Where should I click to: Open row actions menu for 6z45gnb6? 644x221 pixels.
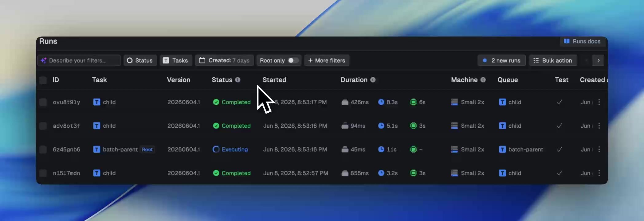coord(599,149)
